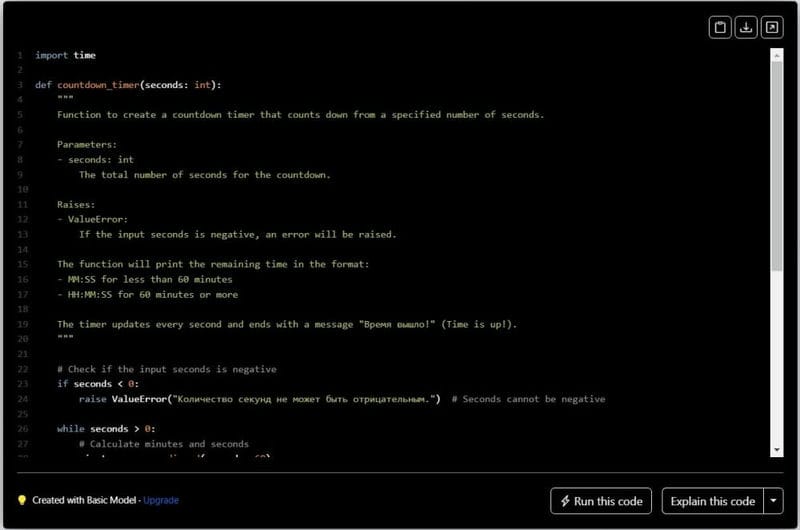Expand the Explain this code dropdown arrow

[773, 501]
